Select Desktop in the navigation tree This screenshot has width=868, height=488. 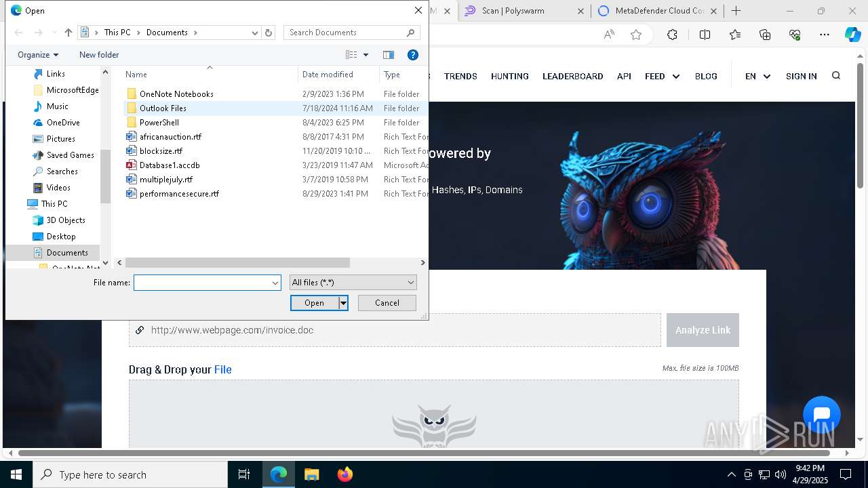pos(61,237)
